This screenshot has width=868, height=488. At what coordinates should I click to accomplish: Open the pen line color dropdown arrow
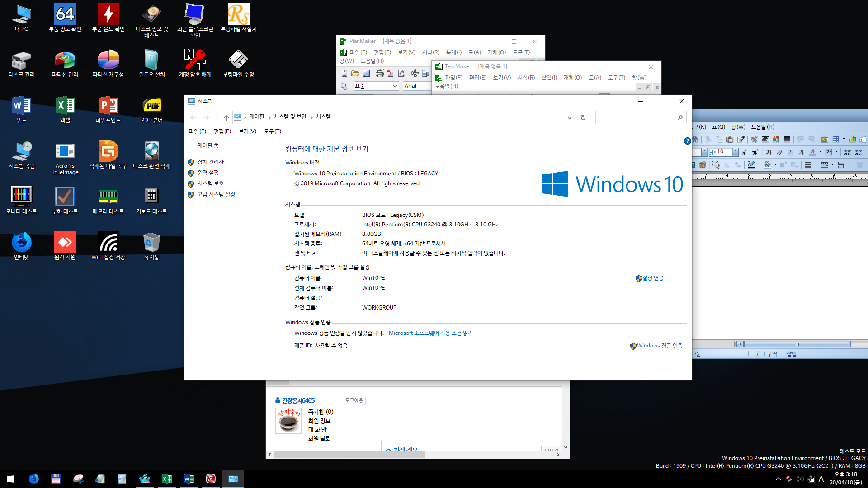pos(759,165)
